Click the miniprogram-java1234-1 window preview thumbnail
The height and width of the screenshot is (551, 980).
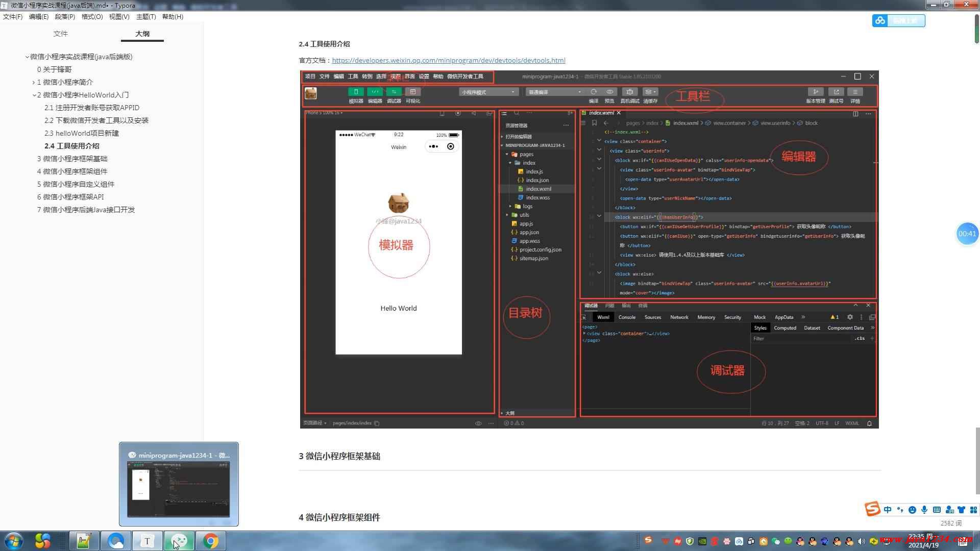[x=179, y=489]
